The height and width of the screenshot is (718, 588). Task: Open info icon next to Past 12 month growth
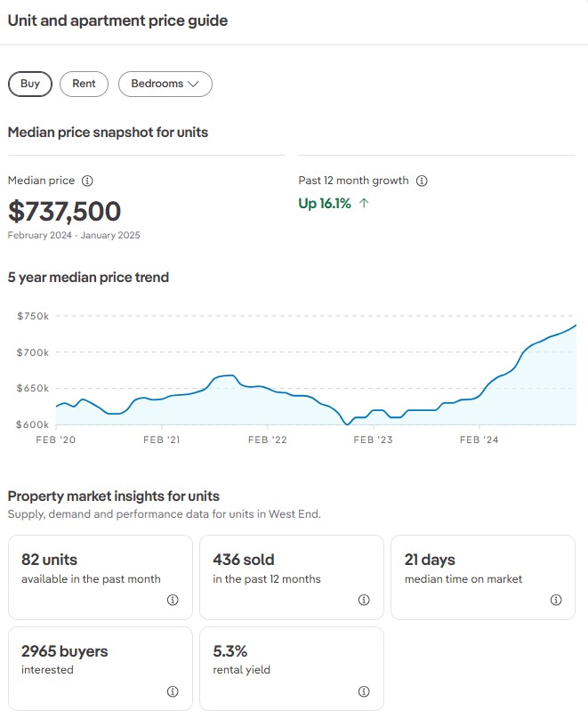pyautogui.click(x=422, y=181)
